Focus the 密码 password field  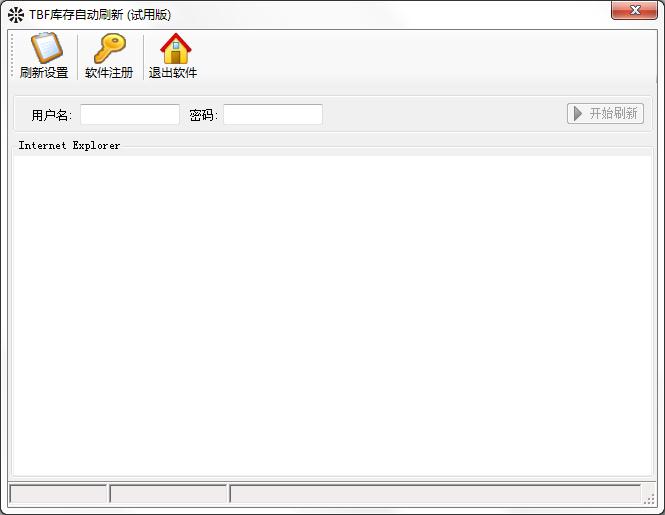click(273, 115)
